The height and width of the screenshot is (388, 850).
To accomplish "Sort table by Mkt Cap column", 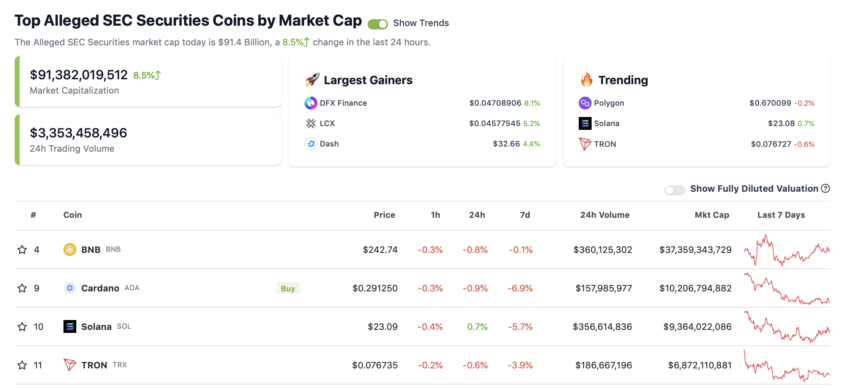I will pos(712,215).
